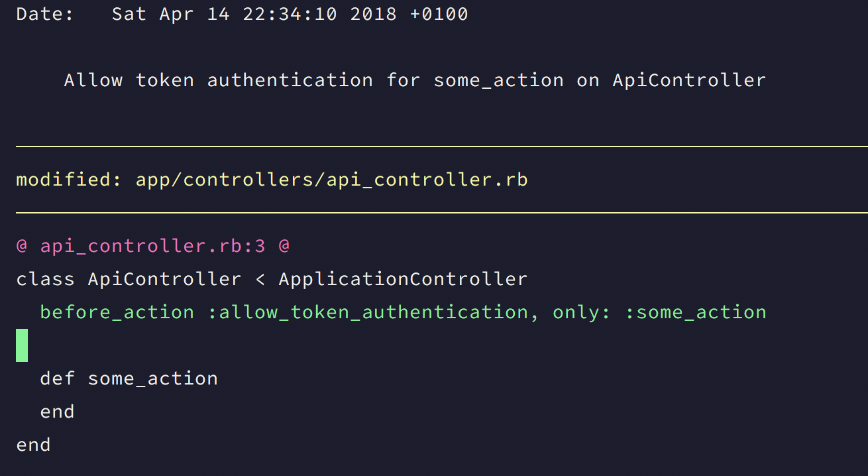The width and height of the screenshot is (868, 476).
Task: Click the "ApplicationController" superclass name
Action: click(x=403, y=279)
